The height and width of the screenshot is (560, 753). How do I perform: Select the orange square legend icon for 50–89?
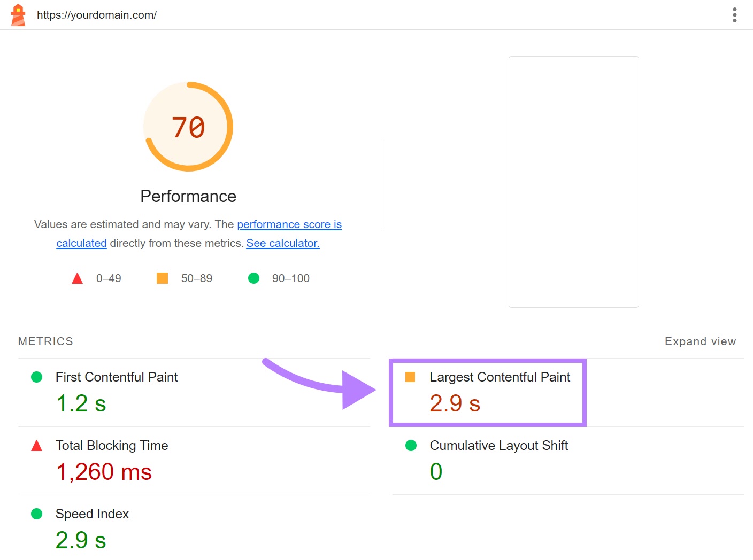click(x=162, y=278)
